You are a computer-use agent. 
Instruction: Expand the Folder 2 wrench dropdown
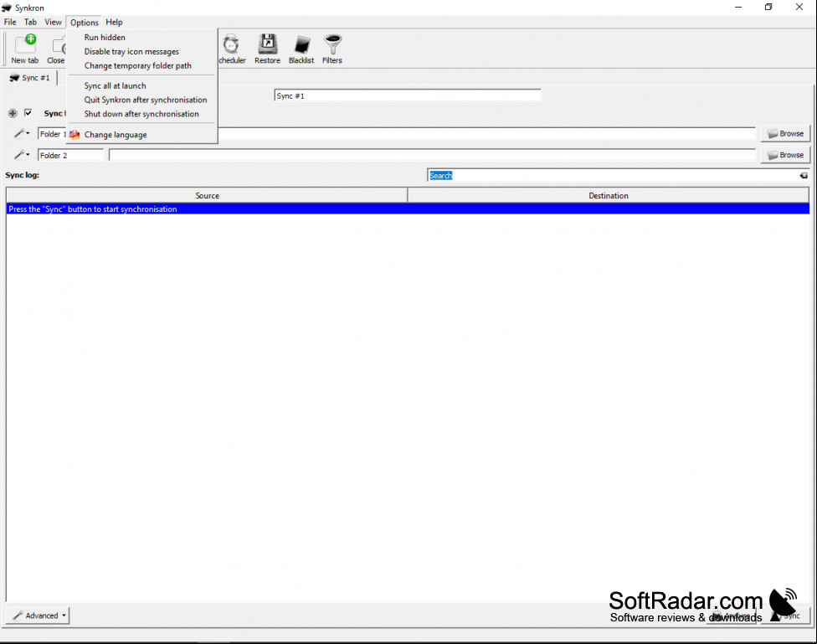tap(22, 155)
